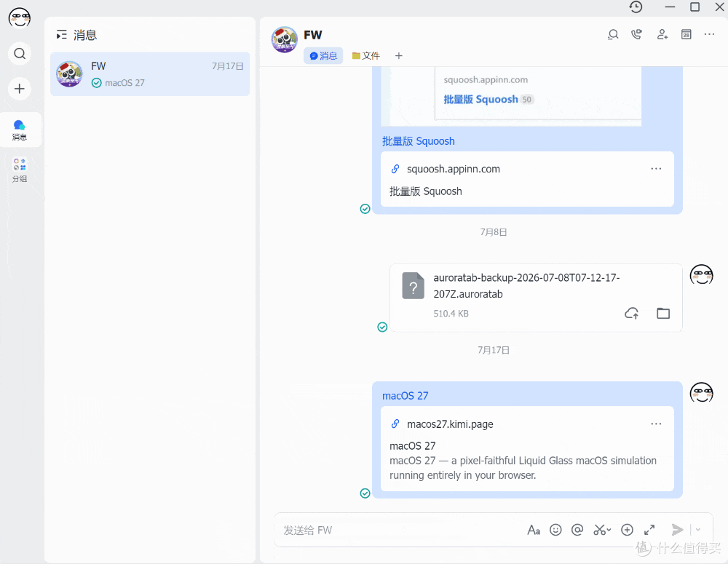Screen dimensions: 728x564
Task: Add members to the chat
Action: (662, 34)
